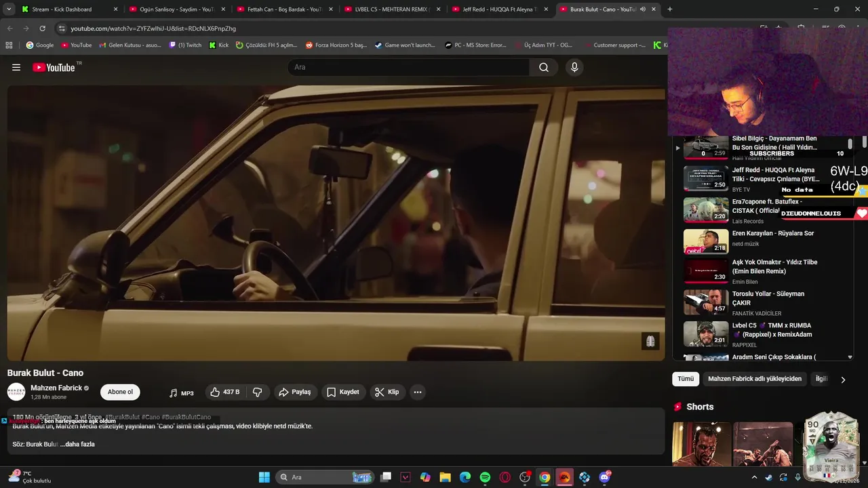The height and width of the screenshot is (488, 868).
Task: Open the Google bookmark
Action: [39, 45]
